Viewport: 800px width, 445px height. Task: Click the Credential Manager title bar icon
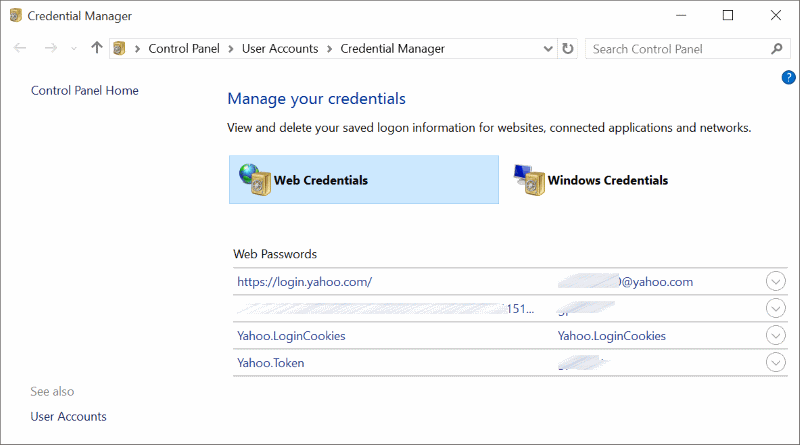point(16,15)
